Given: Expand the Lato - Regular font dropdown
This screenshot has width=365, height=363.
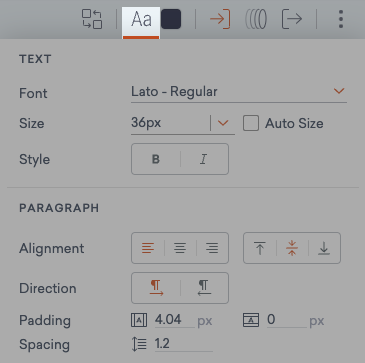Looking at the screenshot, I should tap(239, 91).
